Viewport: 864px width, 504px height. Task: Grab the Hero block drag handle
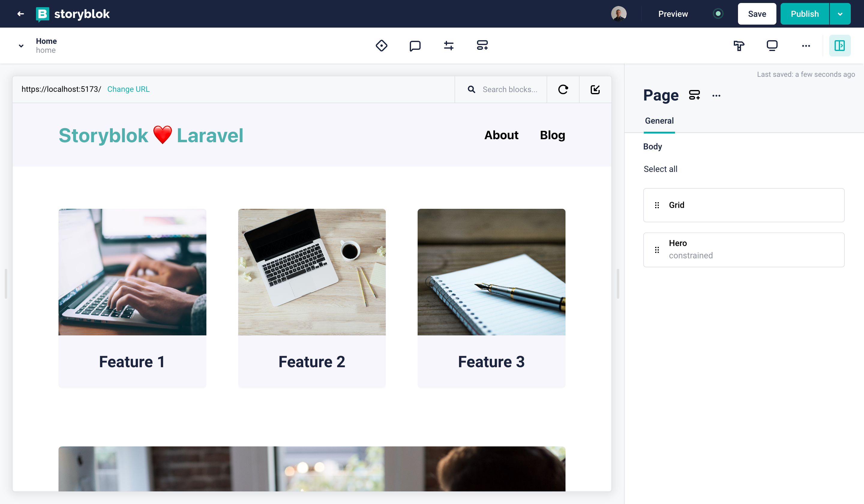coord(657,250)
